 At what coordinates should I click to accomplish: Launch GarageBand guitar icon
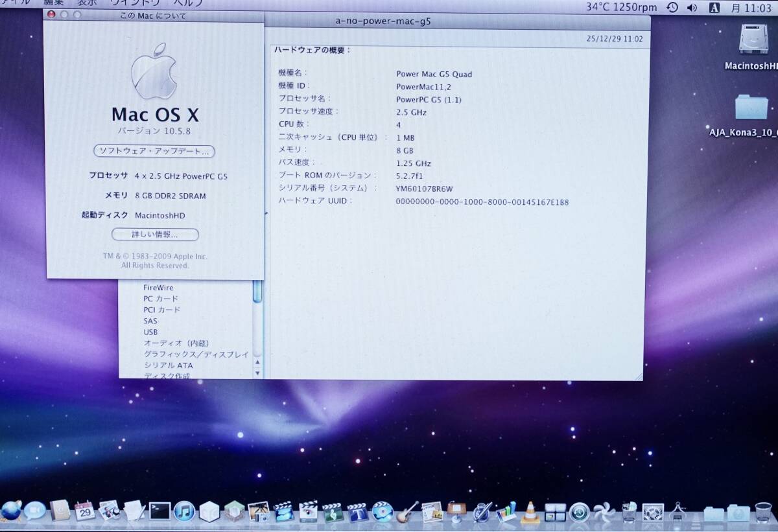click(407, 512)
